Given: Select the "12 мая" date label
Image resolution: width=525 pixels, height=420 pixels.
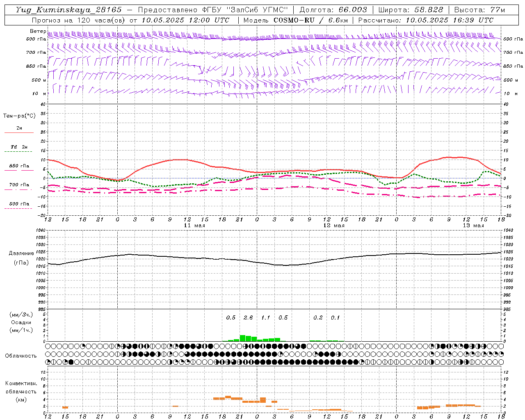Looking at the screenshot, I should pos(334,226).
